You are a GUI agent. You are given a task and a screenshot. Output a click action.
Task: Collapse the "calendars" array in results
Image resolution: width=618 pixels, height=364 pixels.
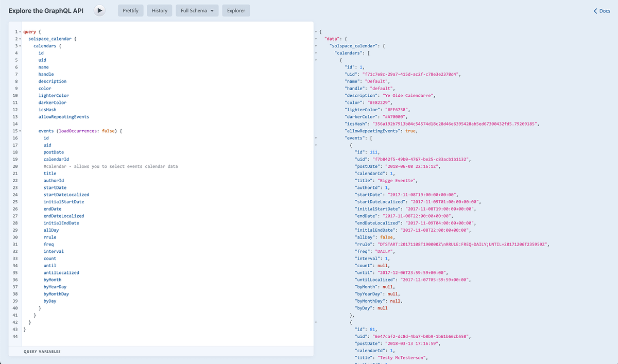(316, 53)
